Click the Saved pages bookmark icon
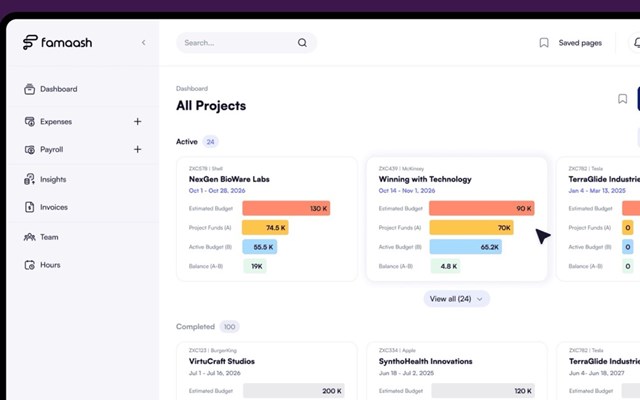640x400 pixels. (x=544, y=43)
